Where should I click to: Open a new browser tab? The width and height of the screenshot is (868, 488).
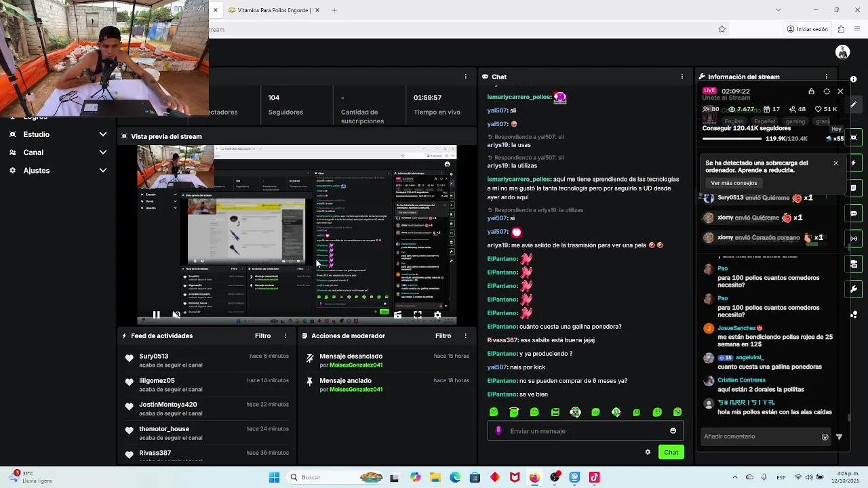pos(334,10)
